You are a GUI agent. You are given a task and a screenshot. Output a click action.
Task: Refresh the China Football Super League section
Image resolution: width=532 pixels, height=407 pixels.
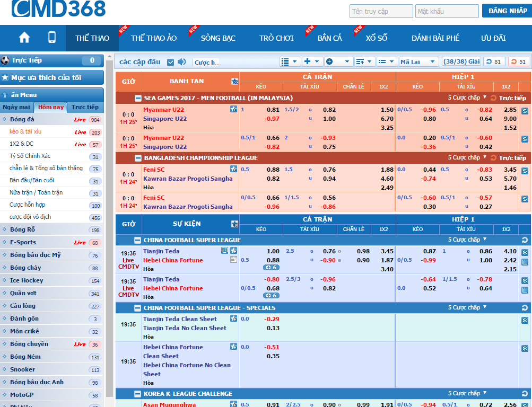click(525, 240)
